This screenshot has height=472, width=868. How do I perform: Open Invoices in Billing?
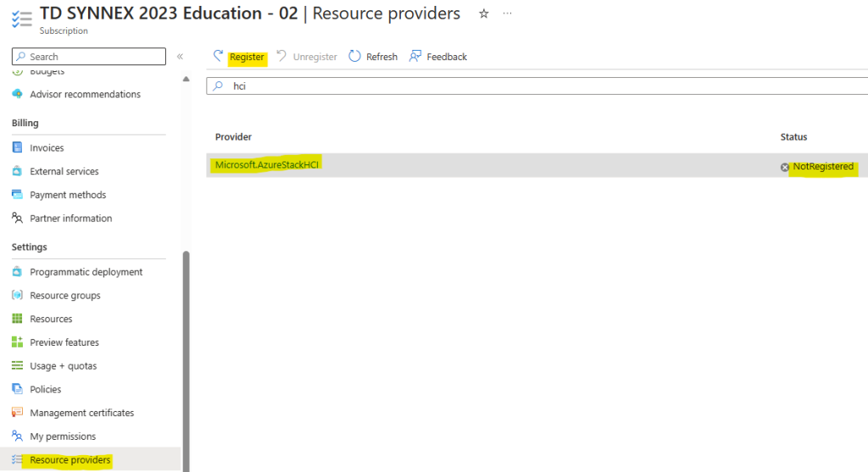click(47, 147)
